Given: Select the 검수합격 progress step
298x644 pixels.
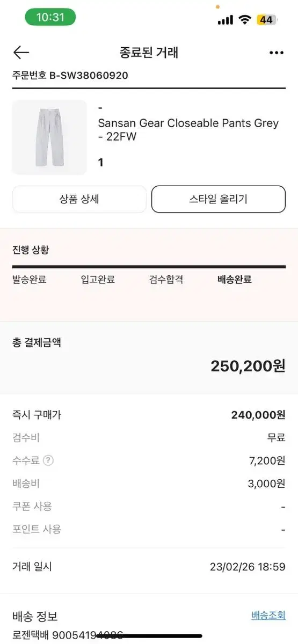Looking at the screenshot, I should 166,280.
